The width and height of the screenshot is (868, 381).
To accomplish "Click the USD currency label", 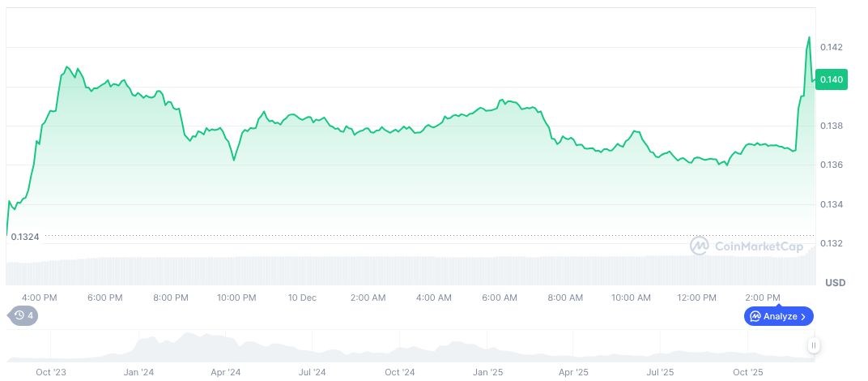I will [835, 283].
